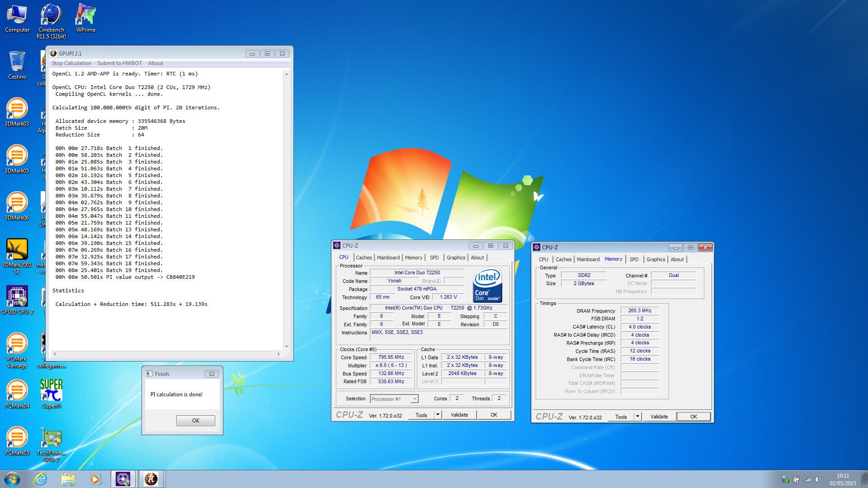
Task: Open the WPrime desktop shortcut
Action: (x=85, y=19)
